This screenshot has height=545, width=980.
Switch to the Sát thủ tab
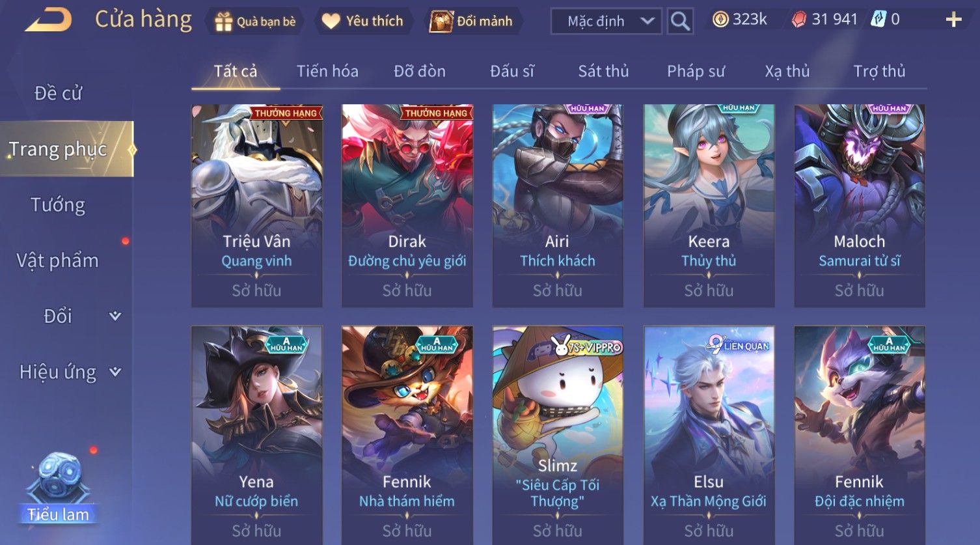[603, 71]
